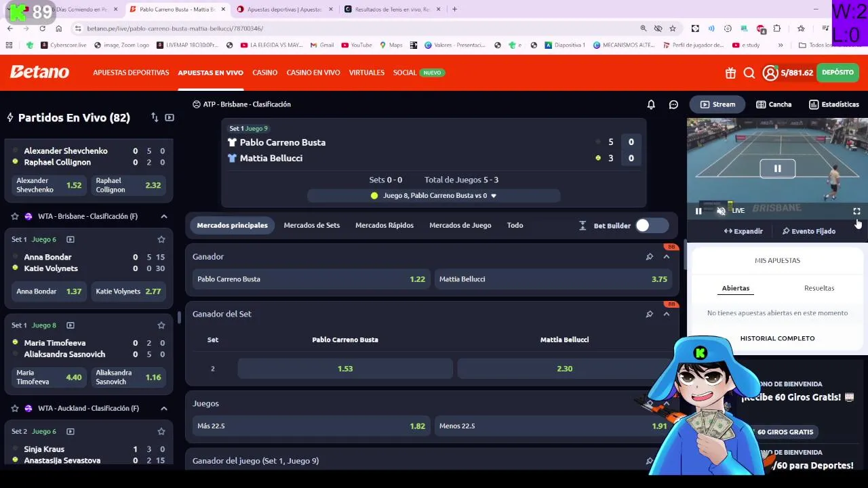Open the user account profile icon
The height and width of the screenshot is (488, 868).
pos(770,73)
